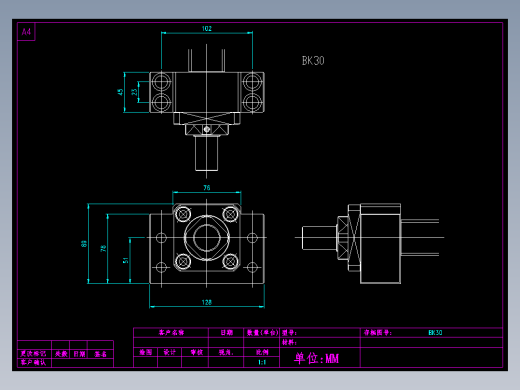The image size is (520, 390).
Task: Select the 88 height dimension
Action: pyautogui.click(x=84, y=244)
